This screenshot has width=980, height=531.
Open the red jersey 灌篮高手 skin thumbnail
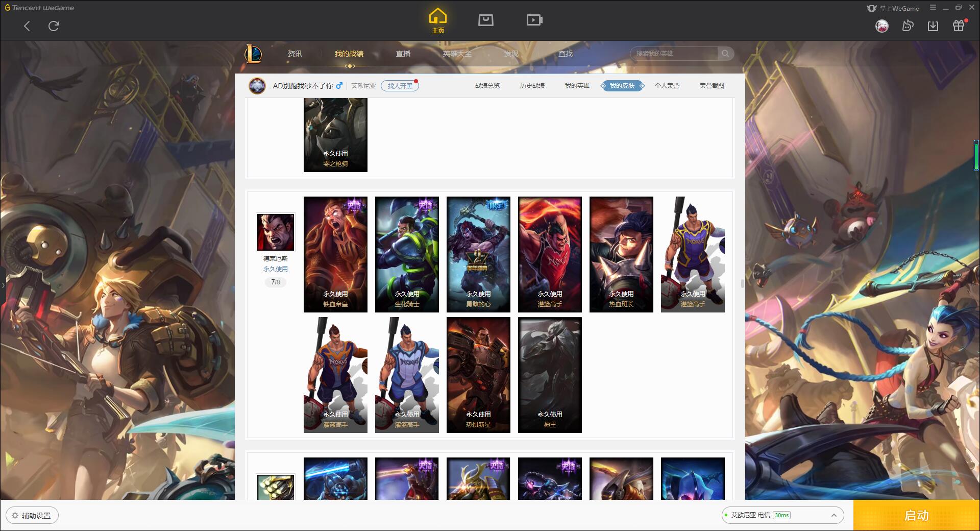(550, 254)
